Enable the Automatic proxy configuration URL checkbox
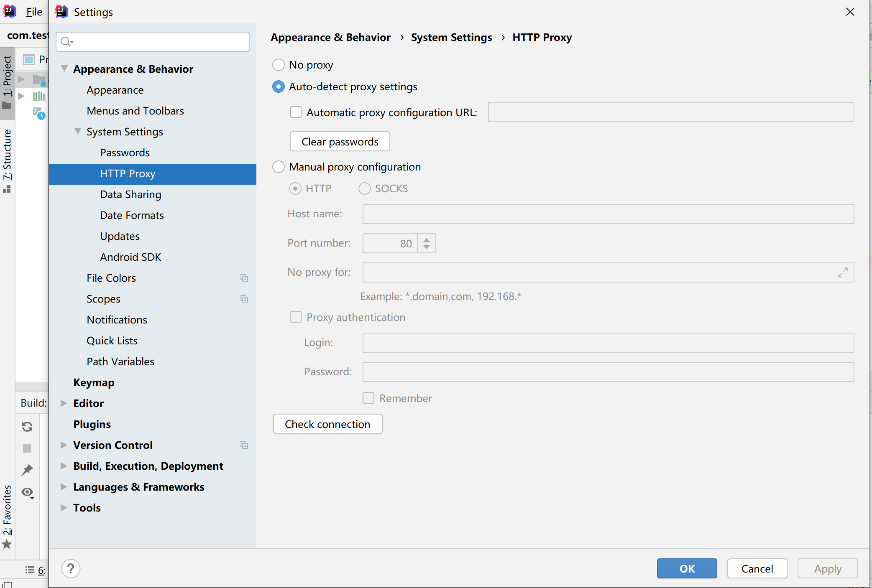 point(295,112)
